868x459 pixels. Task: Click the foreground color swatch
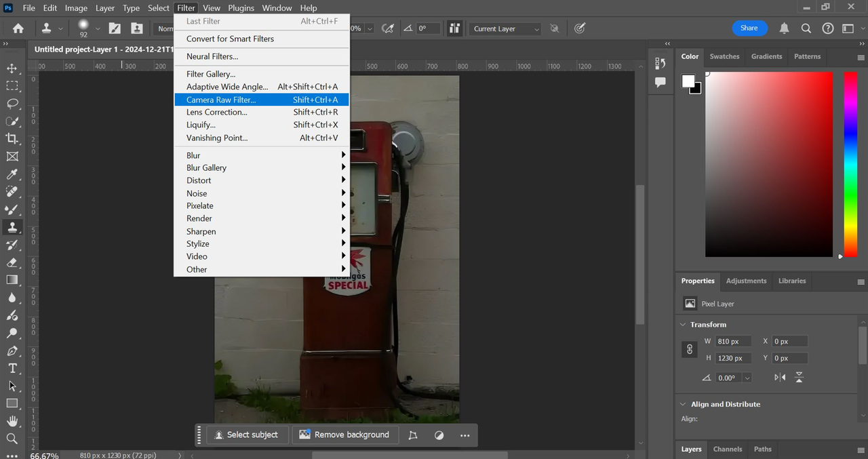(x=688, y=81)
